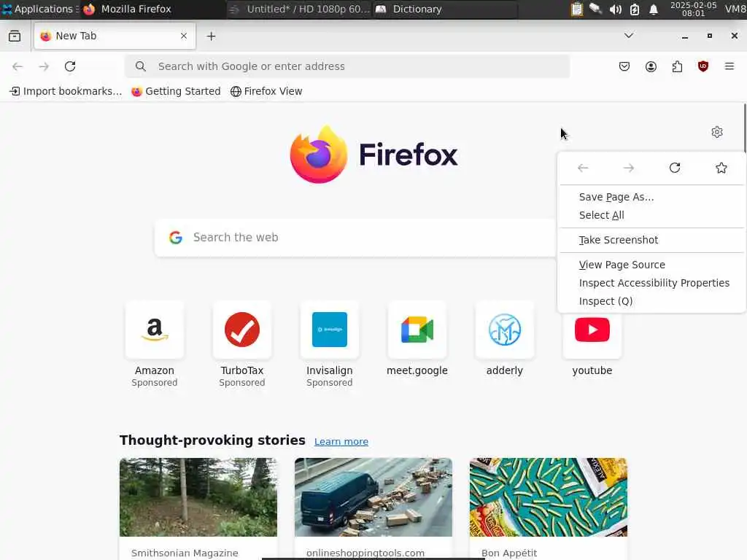747x560 pixels.
Task: Choose Select All in context menu
Action: pos(651,215)
